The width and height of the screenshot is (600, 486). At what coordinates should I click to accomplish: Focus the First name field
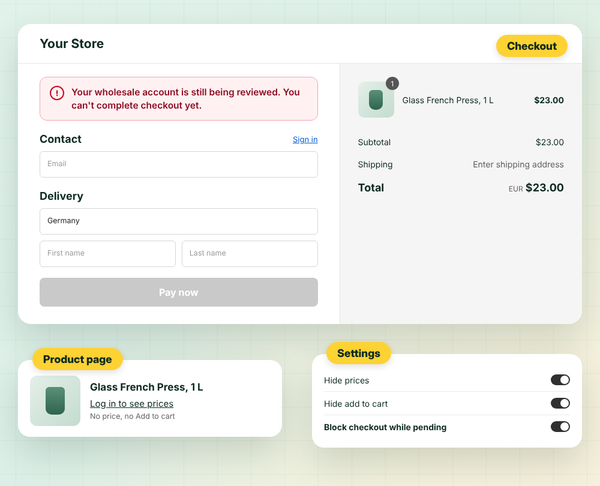pyautogui.click(x=108, y=253)
